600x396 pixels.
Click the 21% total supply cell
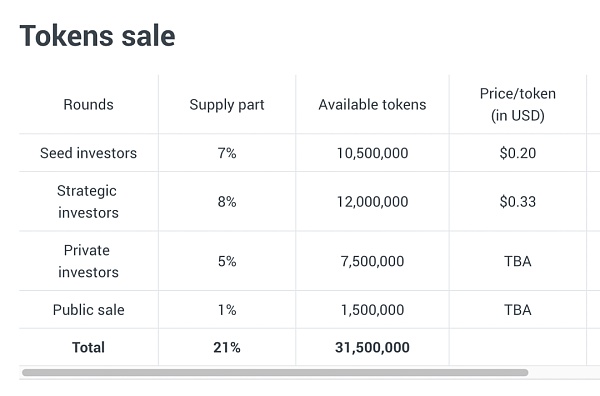tap(227, 347)
